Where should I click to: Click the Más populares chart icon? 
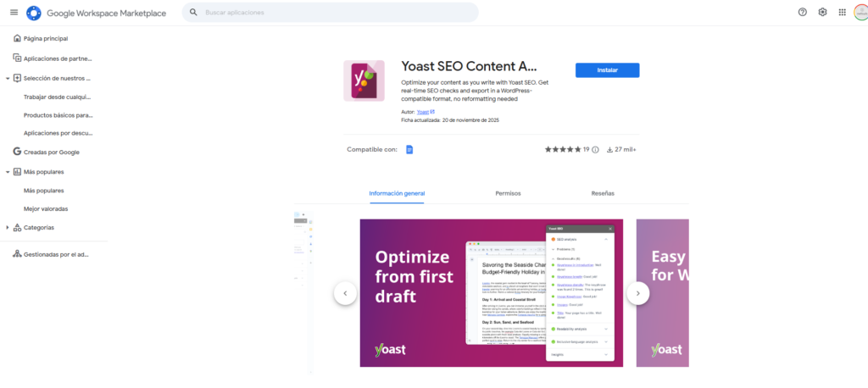point(17,172)
